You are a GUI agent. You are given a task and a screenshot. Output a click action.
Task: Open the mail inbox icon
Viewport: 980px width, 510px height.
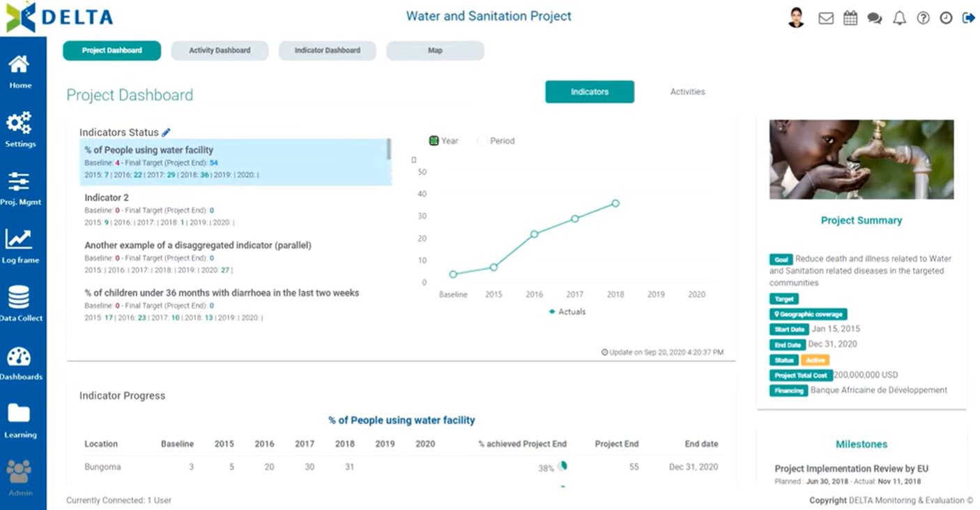(x=825, y=18)
